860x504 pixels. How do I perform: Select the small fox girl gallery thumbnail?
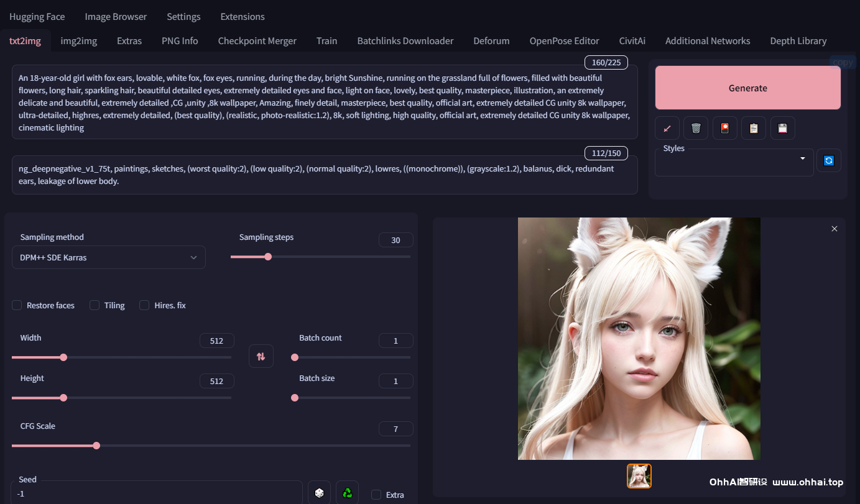pyautogui.click(x=639, y=476)
